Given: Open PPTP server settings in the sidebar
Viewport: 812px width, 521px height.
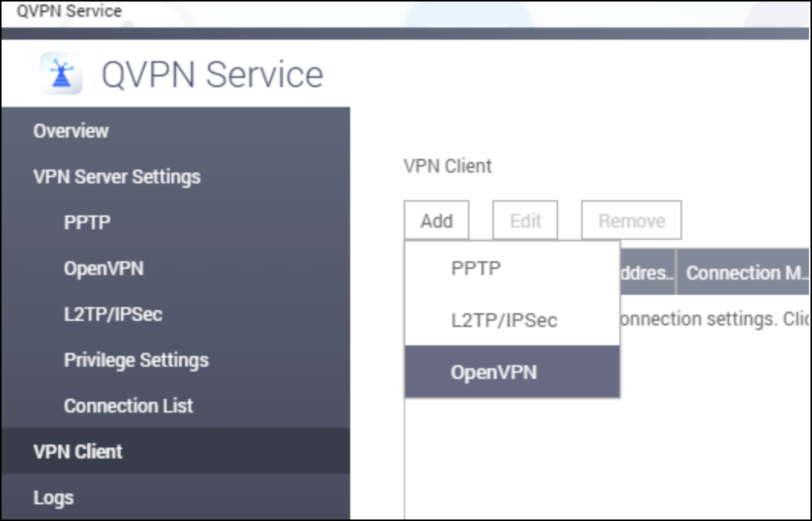Looking at the screenshot, I should [87, 222].
